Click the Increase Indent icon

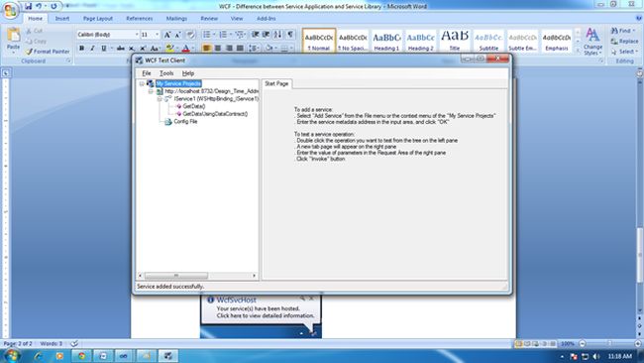pos(267,35)
